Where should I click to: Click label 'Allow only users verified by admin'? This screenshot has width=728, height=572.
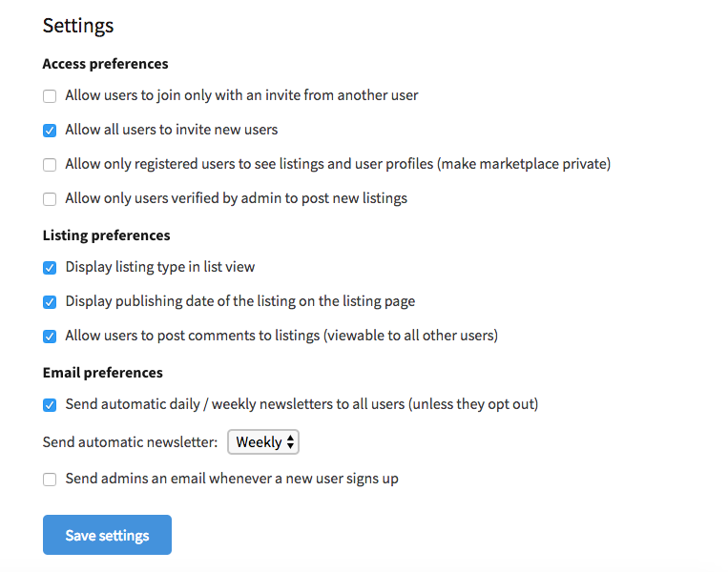174,198
